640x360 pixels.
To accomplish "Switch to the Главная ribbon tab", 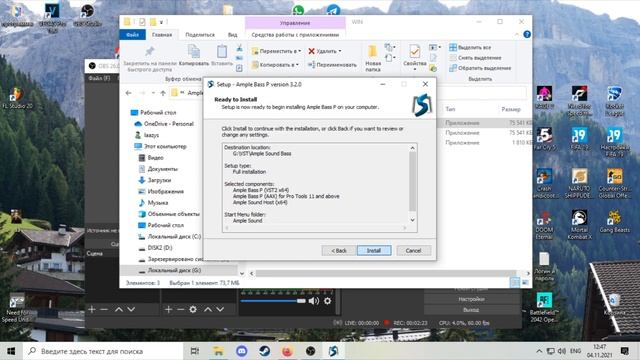I will (x=162, y=35).
